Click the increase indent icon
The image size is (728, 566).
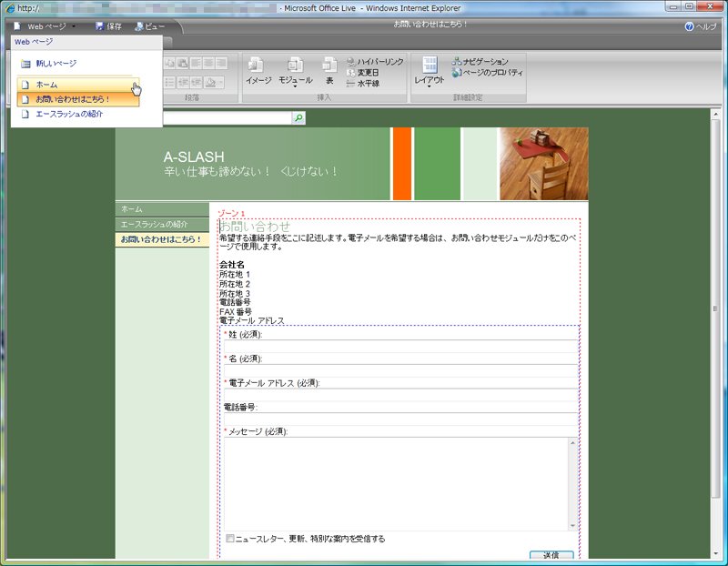pyautogui.click(x=196, y=82)
